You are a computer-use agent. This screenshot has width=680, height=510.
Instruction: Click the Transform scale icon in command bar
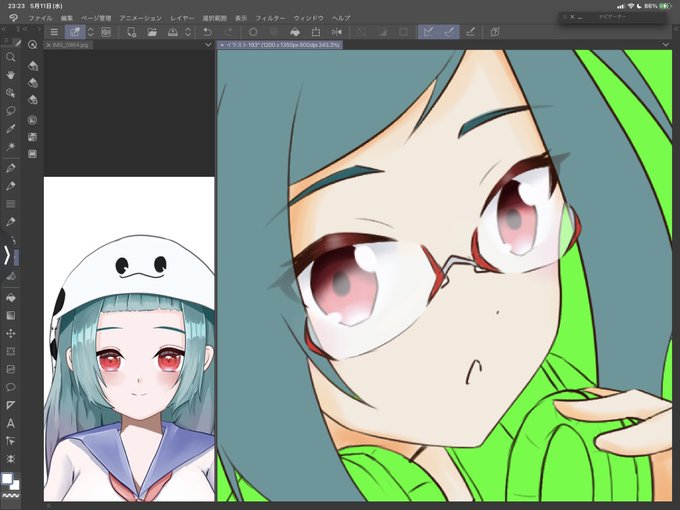click(x=316, y=32)
